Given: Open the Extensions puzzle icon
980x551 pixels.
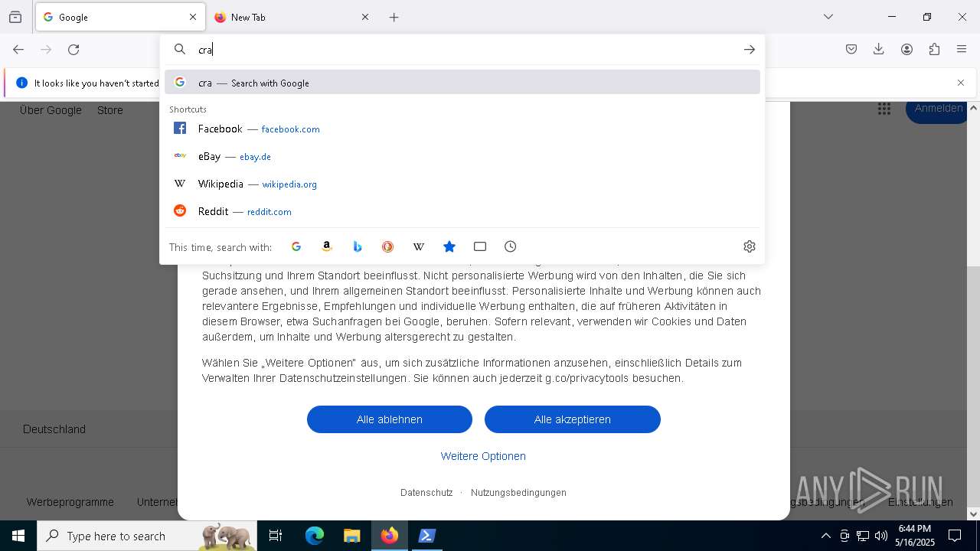Looking at the screenshot, I should tap(934, 50).
